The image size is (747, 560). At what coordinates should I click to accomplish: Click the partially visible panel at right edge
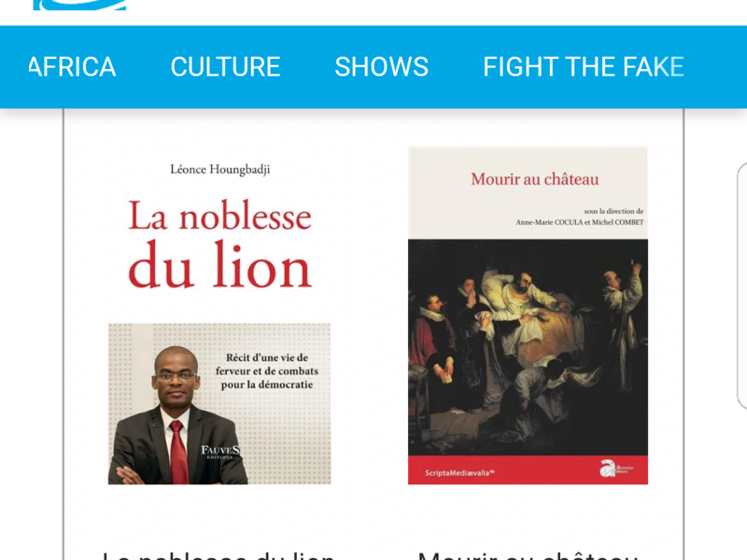(x=741, y=286)
